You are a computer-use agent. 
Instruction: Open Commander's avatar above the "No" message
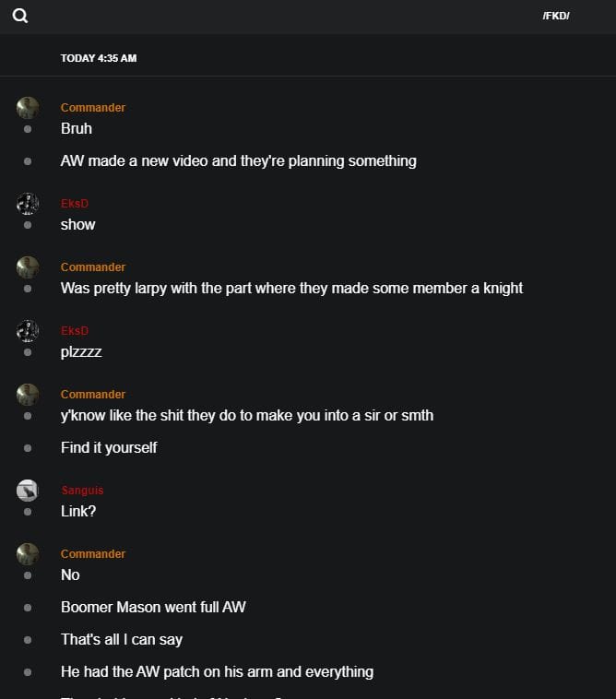[x=28, y=554]
